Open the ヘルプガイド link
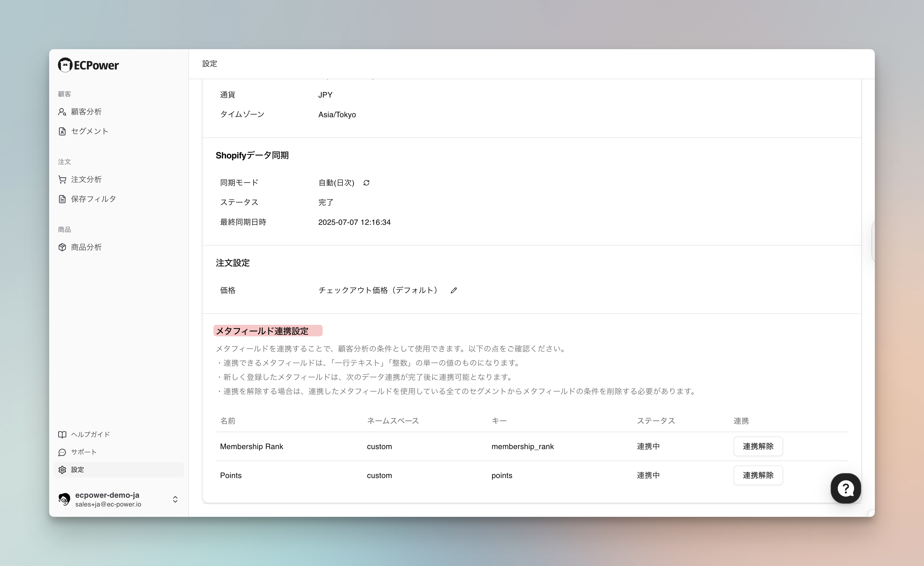This screenshot has width=924, height=566. coord(90,434)
